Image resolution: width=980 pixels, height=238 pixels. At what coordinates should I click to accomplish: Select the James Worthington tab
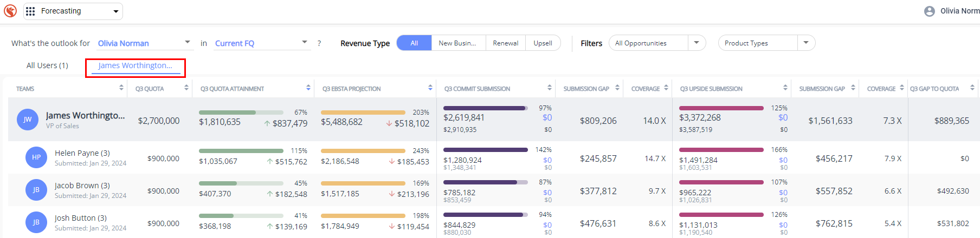(135, 65)
